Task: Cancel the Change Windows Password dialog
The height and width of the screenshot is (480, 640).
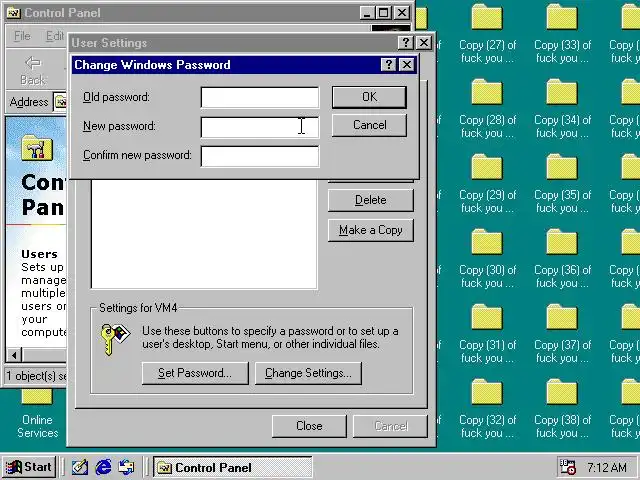Action: 369,125
